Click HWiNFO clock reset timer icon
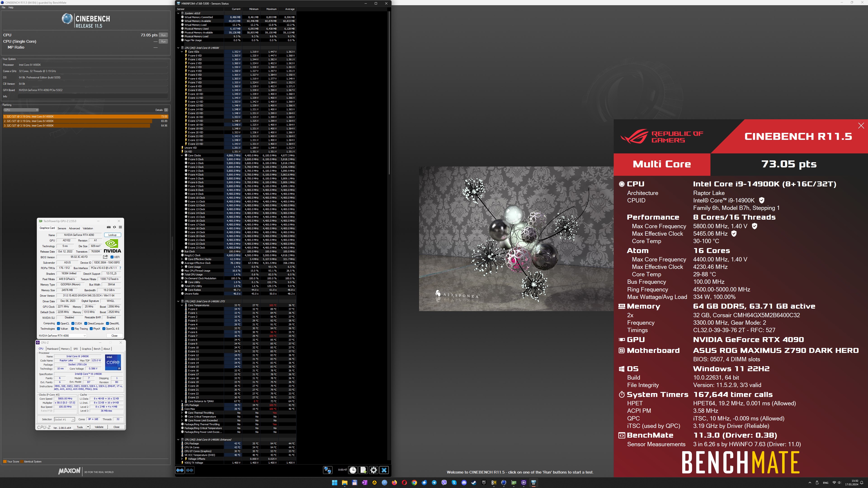 point(353,470)
